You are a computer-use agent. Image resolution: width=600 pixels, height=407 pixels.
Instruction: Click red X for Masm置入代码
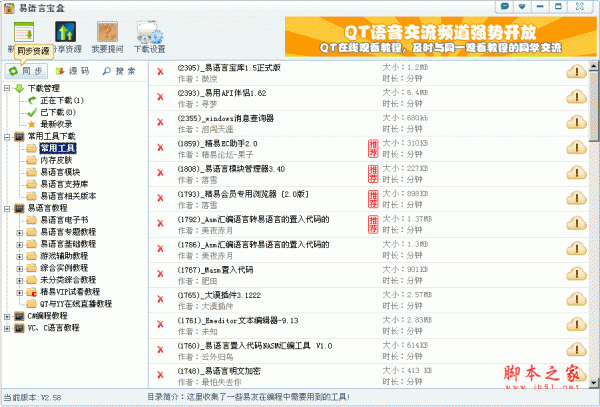click(x=160, y=274)
